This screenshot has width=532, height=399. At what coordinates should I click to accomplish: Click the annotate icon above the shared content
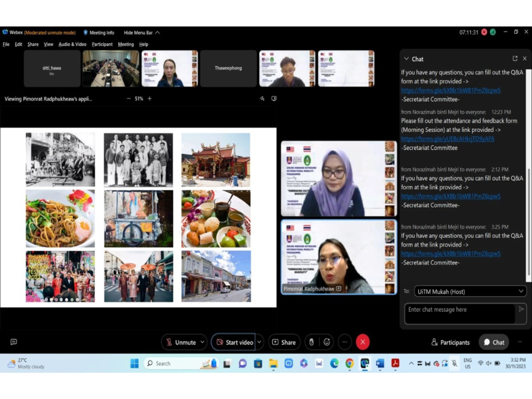(262, 98)
